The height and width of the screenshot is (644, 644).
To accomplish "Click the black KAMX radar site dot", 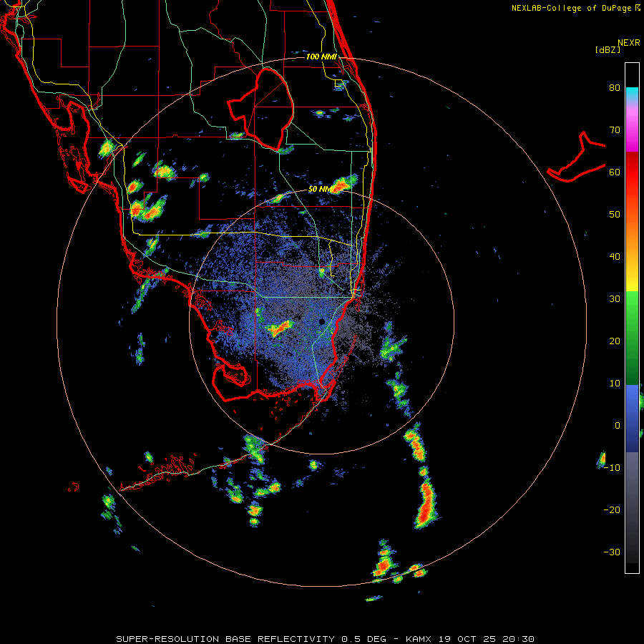I will [322, 321].
